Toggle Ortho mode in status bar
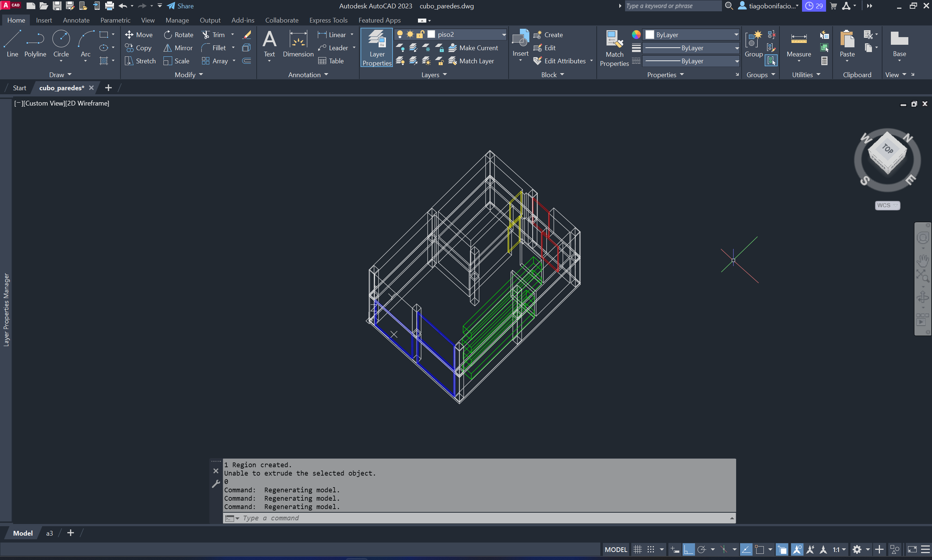This screenshot has height=560, width=932. [688, 549]
